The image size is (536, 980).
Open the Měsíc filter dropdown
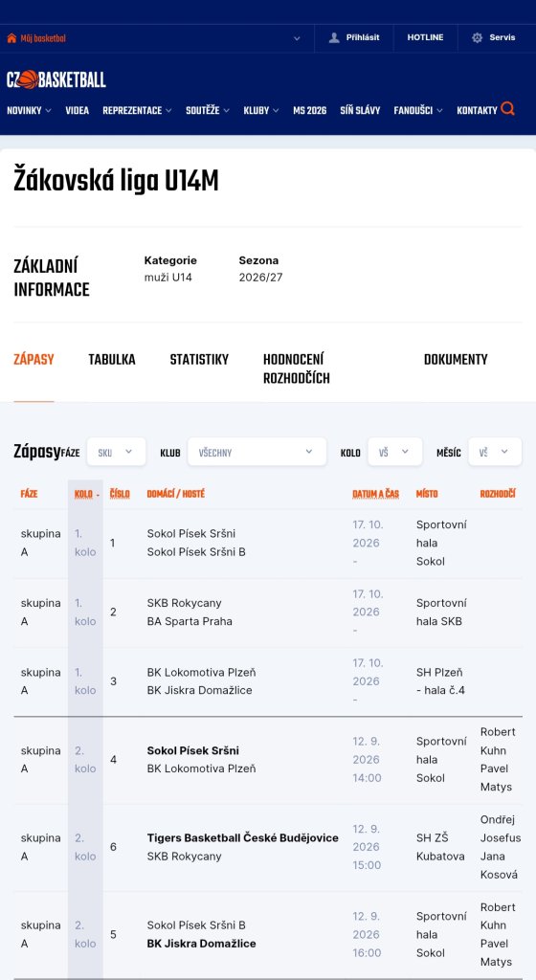(x=495, y=452)
